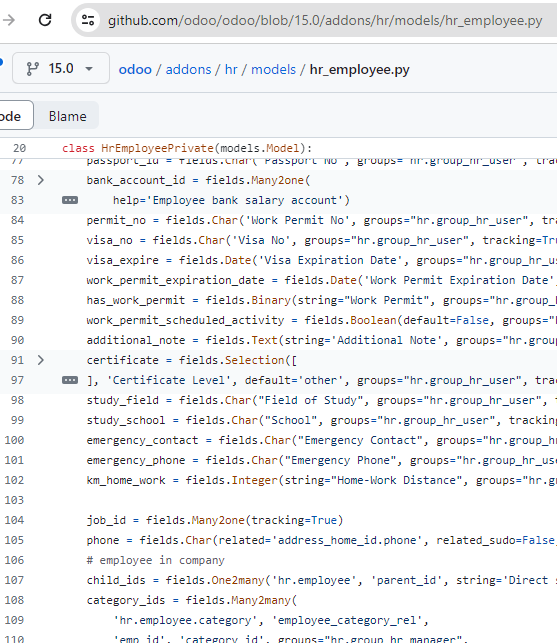Open the 15.0 branch selector dropdown
The image size is (557, 643).
coord(61,68)
